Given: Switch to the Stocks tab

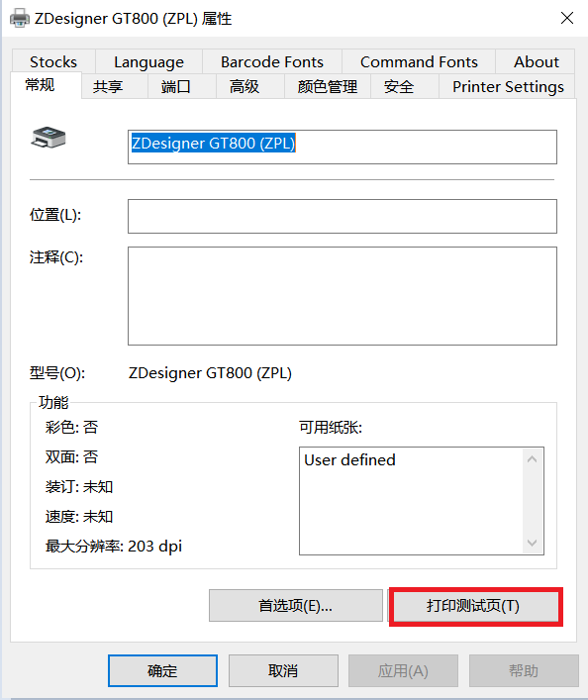Looking at the screenshot, I should 53,61.
